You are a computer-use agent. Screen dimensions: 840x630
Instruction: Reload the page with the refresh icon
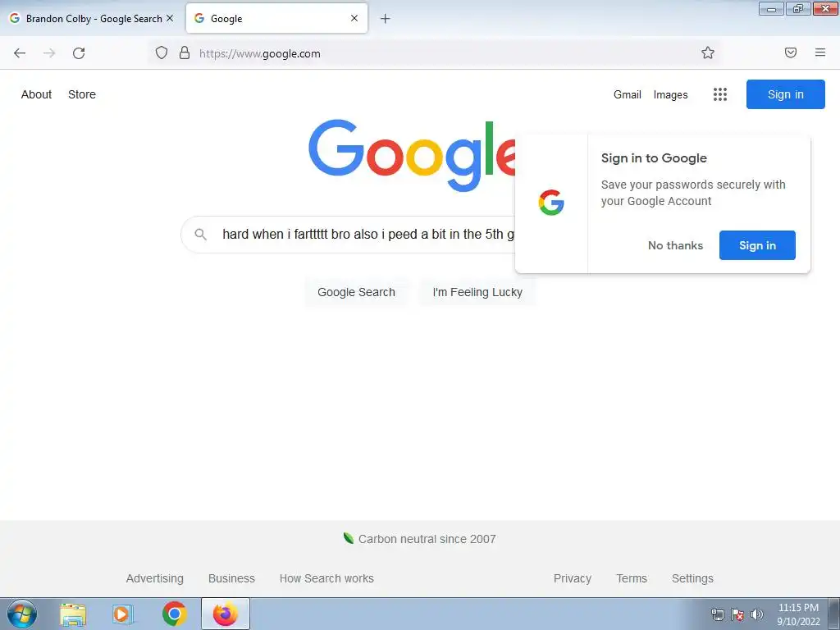pos(79,53)
